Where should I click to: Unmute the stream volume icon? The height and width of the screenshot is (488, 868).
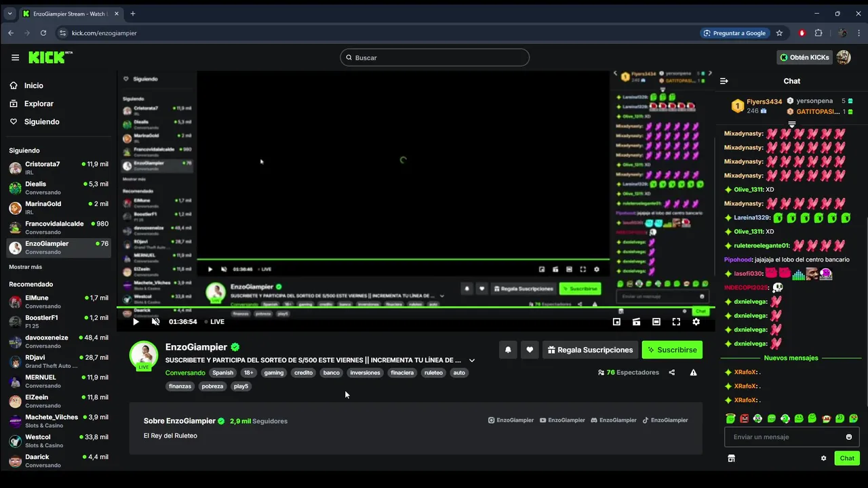coord(155,322)
